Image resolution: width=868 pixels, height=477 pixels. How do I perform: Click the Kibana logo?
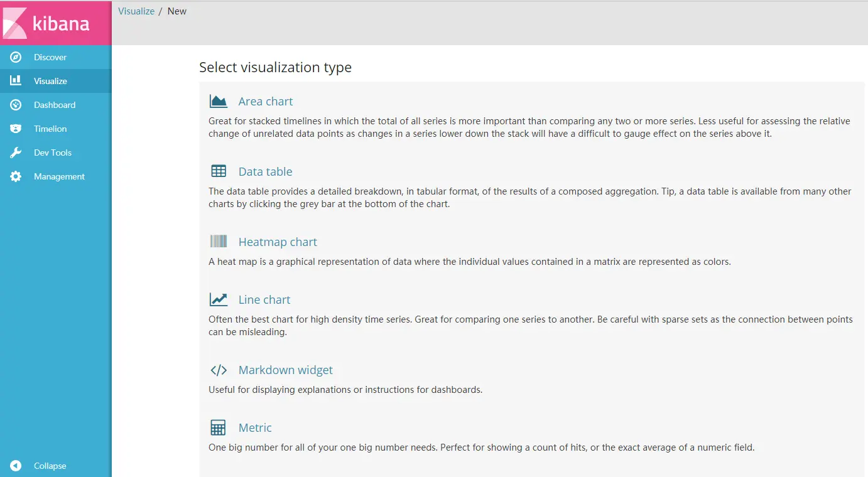(55, 23)
